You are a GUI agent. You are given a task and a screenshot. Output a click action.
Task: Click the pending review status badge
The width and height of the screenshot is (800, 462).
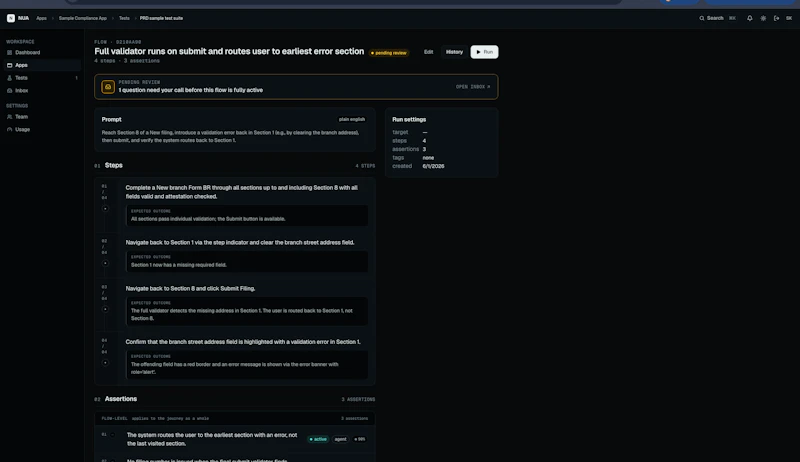tap(389, 53)
